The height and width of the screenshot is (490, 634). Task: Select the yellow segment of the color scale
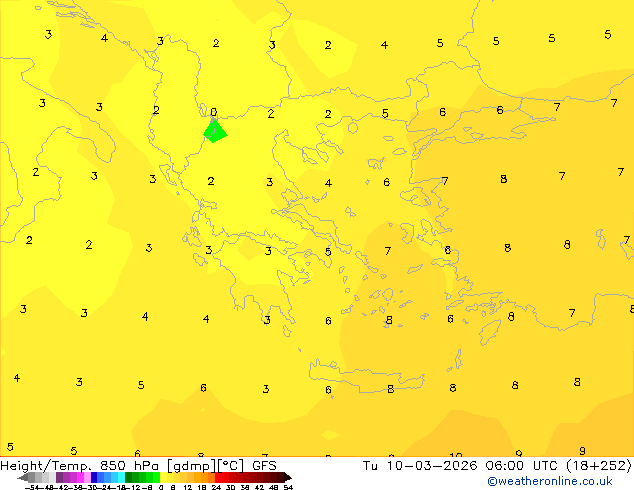[x=170, y=477]
